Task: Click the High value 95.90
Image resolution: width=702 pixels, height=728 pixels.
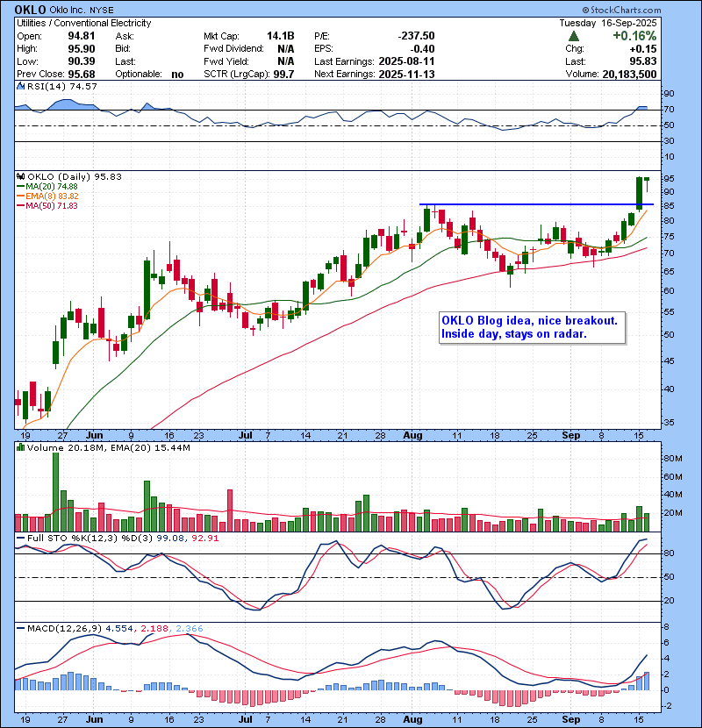Action: point(82,49)
